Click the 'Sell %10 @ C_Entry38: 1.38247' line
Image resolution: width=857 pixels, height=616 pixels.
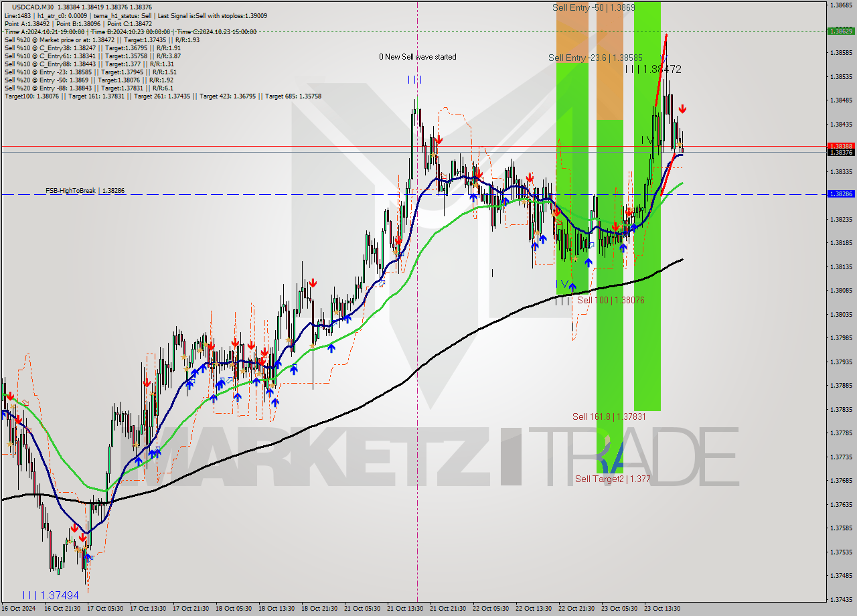coord(92,48)
